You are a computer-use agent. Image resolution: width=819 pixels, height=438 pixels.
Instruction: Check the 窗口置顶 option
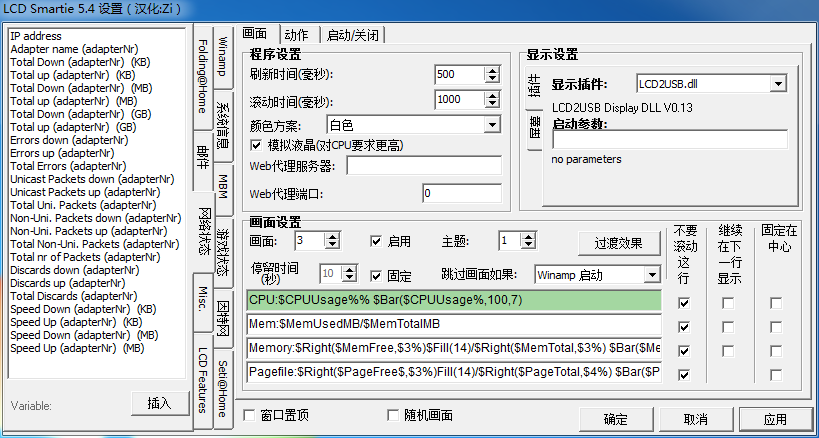(250, 416)
